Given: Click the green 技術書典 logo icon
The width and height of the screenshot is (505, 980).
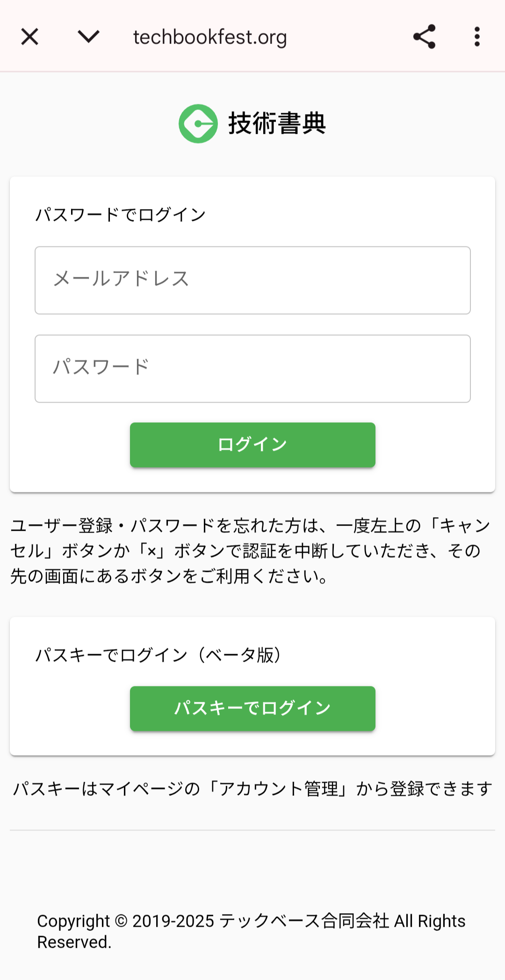Looking at the screenshot, I should coord(198,123).
